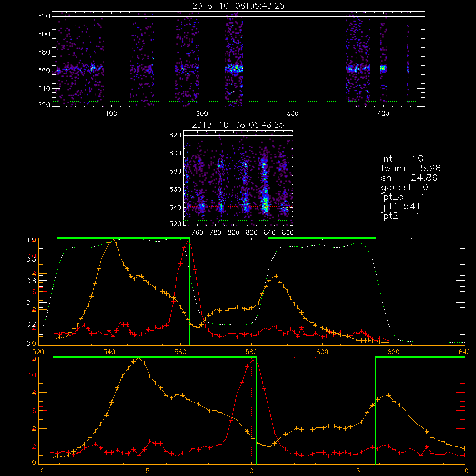Click x-axis label 100 on top spectrogram
This screenshot has height=476, width=476.
click(x=111, y=114)
